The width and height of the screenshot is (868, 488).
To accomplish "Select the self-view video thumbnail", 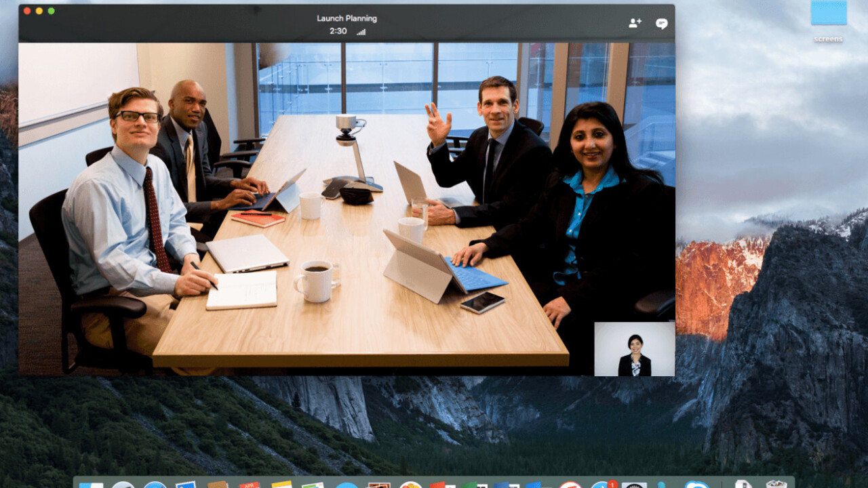I will pyautogui.click(x=634, y=348).
